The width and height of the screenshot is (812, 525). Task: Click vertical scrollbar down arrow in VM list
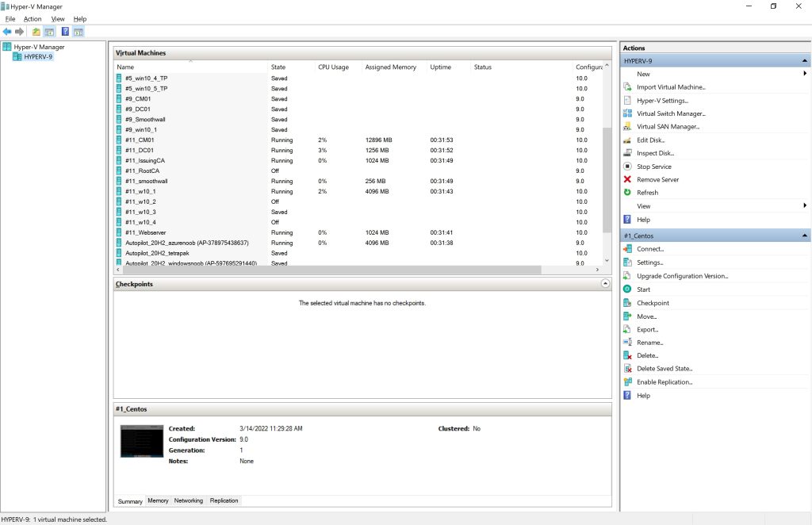(607, 261)
